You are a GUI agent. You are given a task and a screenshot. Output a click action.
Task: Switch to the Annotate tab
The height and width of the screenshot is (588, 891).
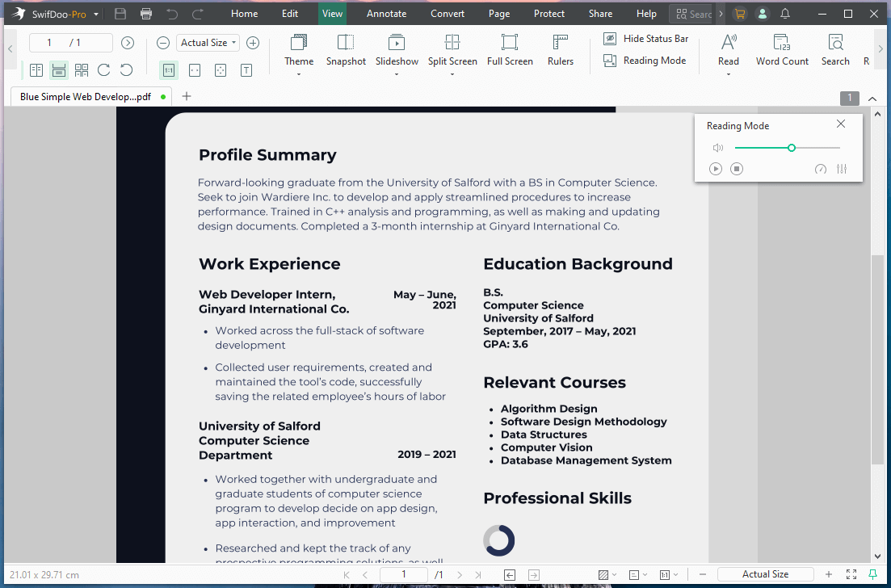point(385,13)
